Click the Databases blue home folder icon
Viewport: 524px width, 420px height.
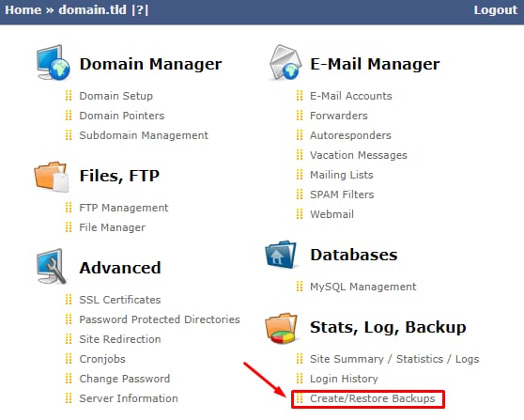(x=281, y=254)
